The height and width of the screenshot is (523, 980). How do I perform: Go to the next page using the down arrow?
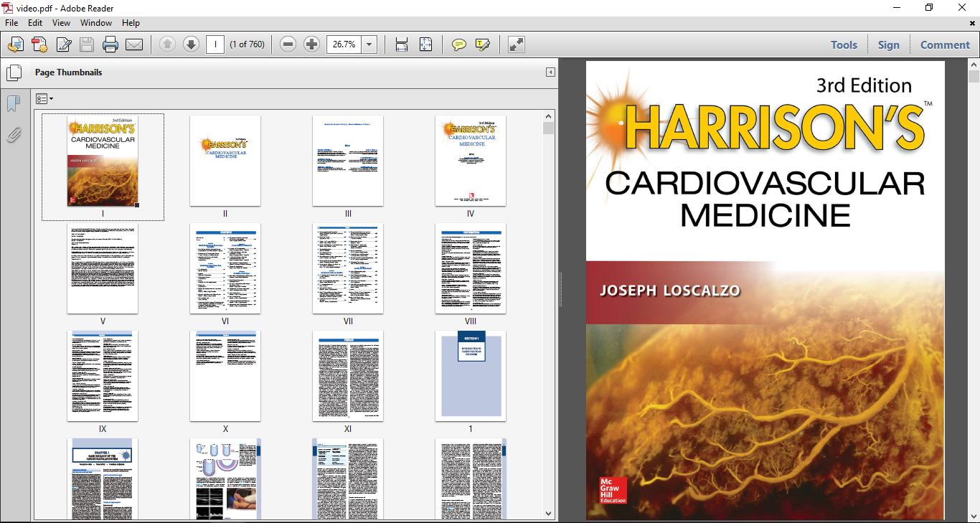(x=191, y=44)
